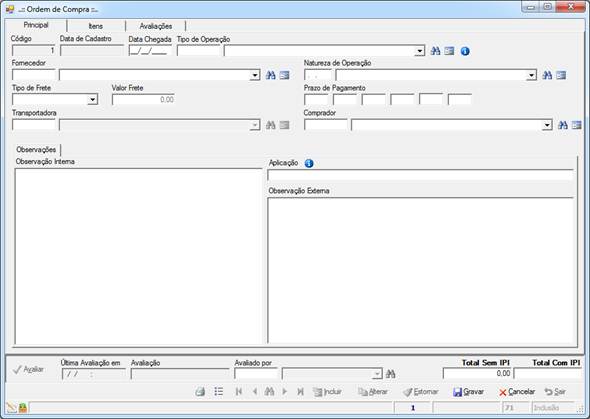
Task: Click the Gravar button
Action: coord(469,392)
